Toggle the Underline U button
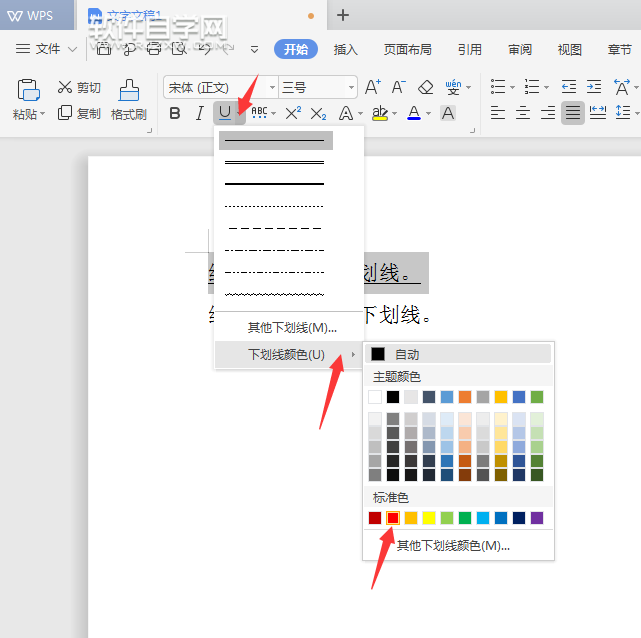The width and height of the screenshot is (641, 638). pos(224,113)
